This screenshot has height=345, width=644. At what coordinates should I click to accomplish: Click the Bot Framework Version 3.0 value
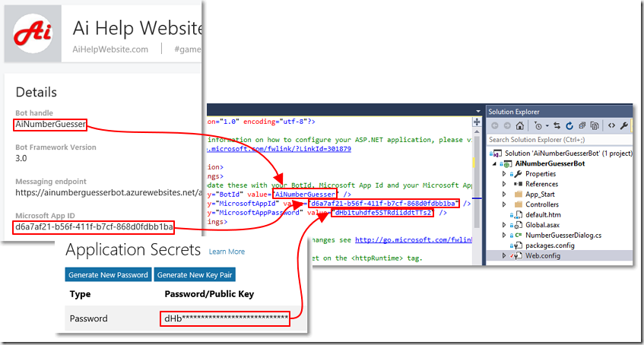21,158
